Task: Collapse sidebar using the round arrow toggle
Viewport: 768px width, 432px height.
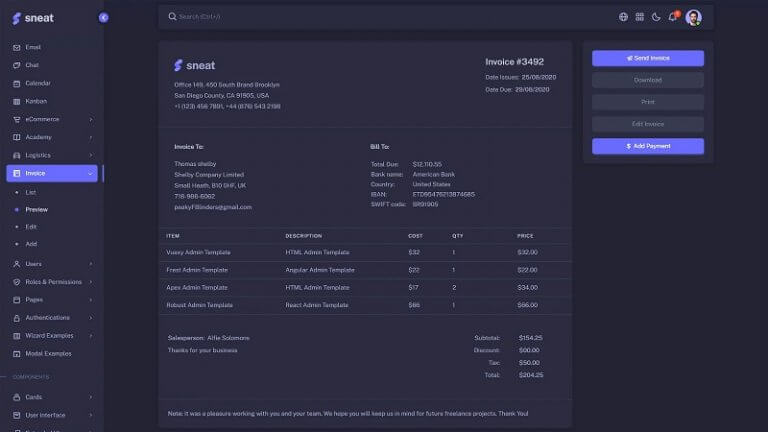Action: tap(104, 18)
